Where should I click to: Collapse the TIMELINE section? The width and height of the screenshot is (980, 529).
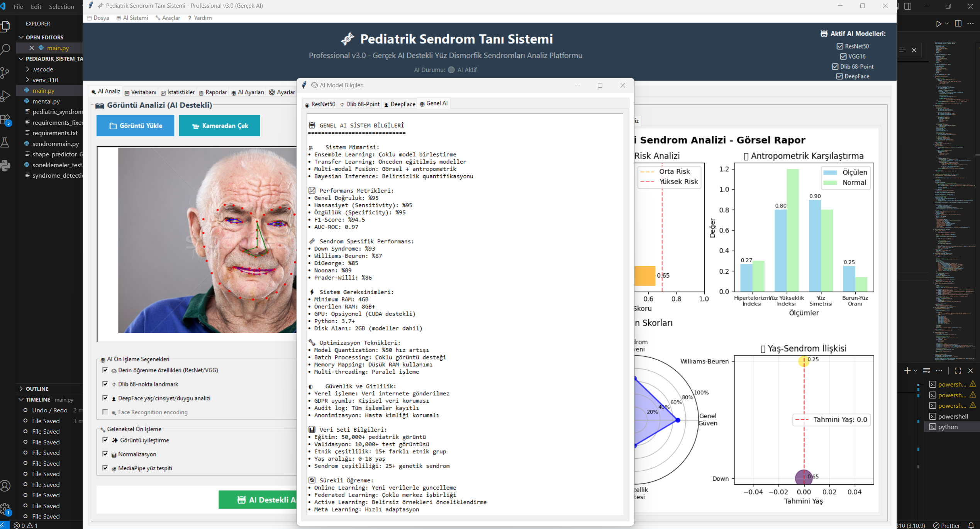[37, 400]
